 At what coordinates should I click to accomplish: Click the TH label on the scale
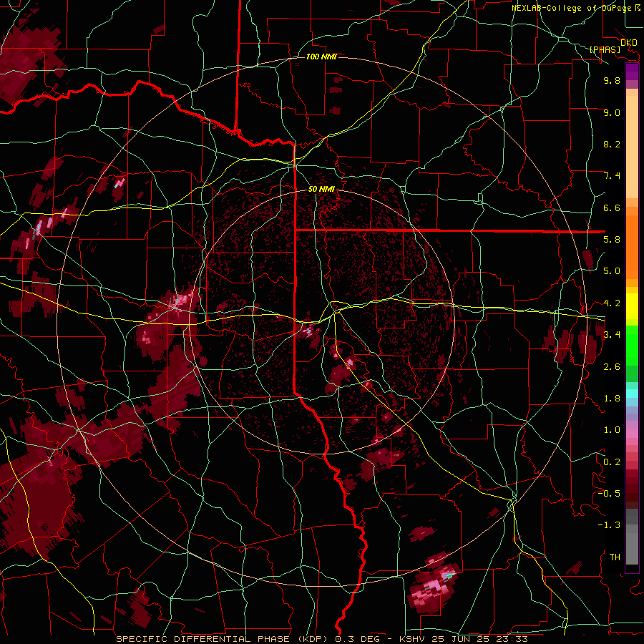615,557
